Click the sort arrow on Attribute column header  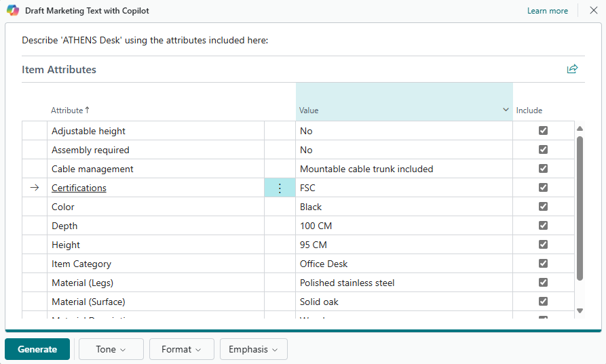click(x=87, y=110)
